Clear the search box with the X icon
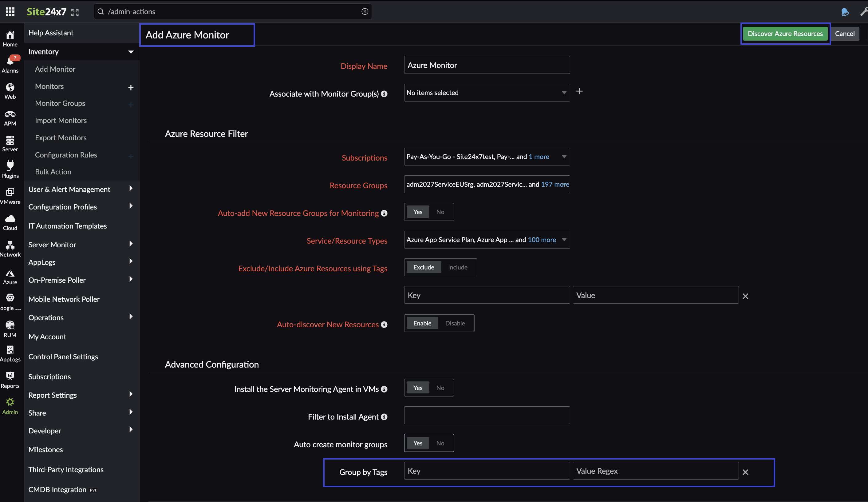868x502 pixels. click(365, 11)
